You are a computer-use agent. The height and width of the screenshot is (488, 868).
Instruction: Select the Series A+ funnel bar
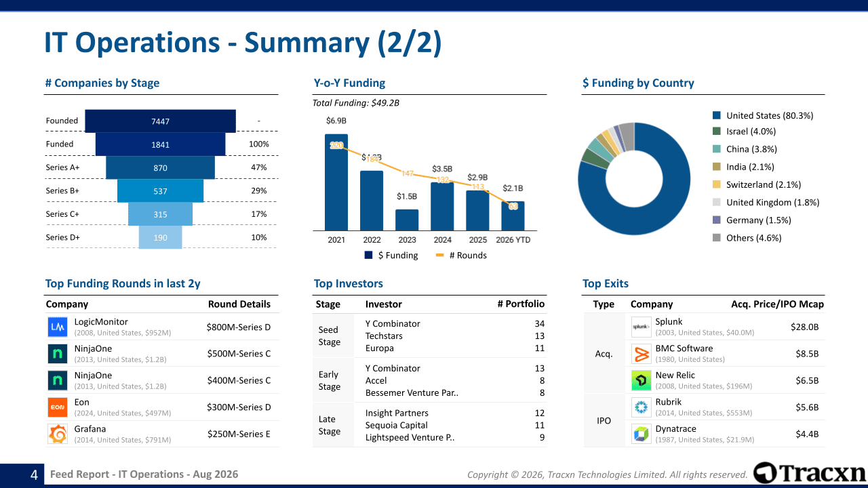(x=160, y=167)
